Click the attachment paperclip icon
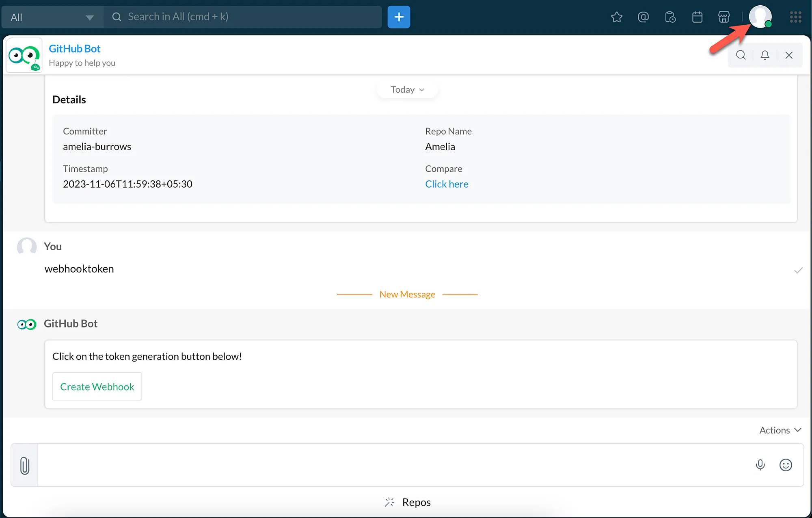This screenshot has height=518, width=812. point(24,465)
